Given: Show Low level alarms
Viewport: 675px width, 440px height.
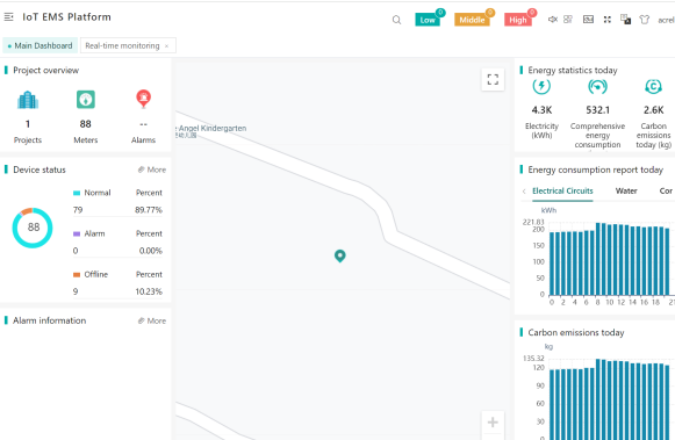Looking at the screenshot, I should pyautogui.click(x=428, y=19).
